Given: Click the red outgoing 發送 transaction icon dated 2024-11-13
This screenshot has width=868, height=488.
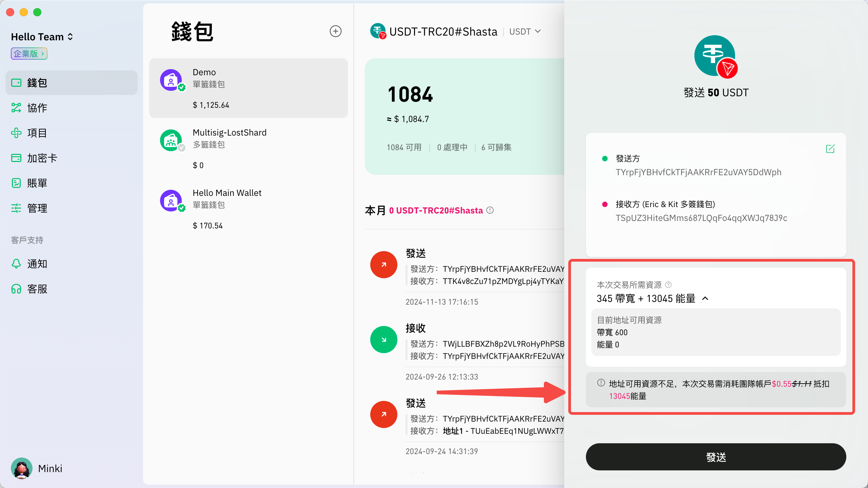Looking at the screenshot, I should pos(383,265).
